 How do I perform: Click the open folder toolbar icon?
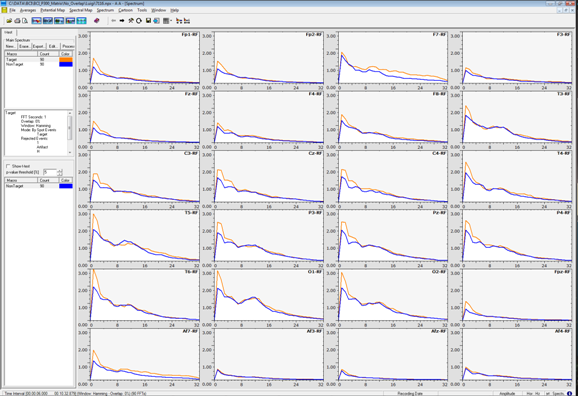[9, 21]
